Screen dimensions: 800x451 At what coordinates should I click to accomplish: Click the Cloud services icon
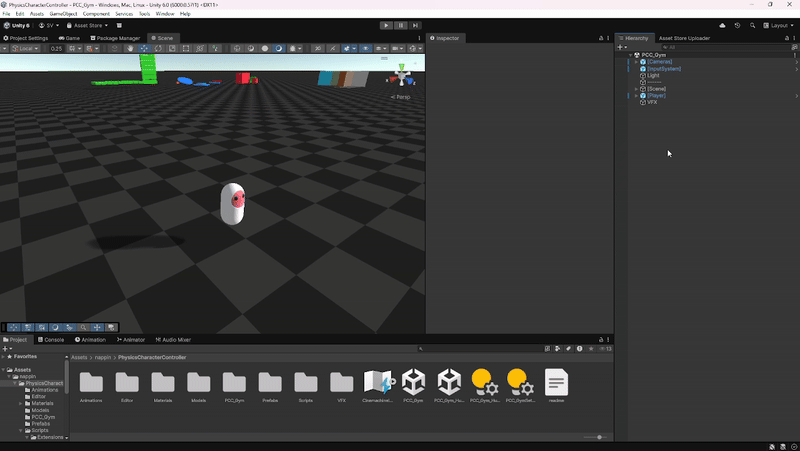pyautogui.click(x=720, y=25)
